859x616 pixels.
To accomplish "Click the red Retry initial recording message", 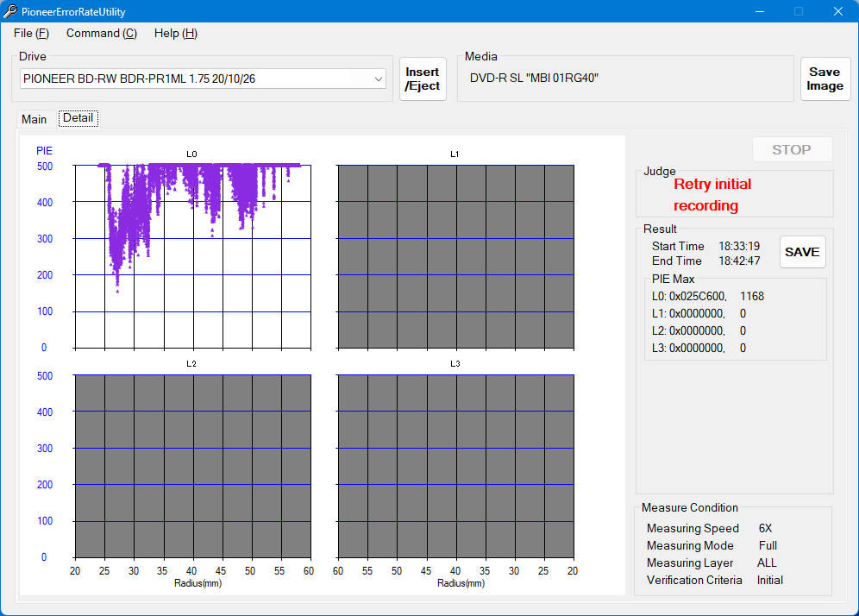I will point(712,195).
